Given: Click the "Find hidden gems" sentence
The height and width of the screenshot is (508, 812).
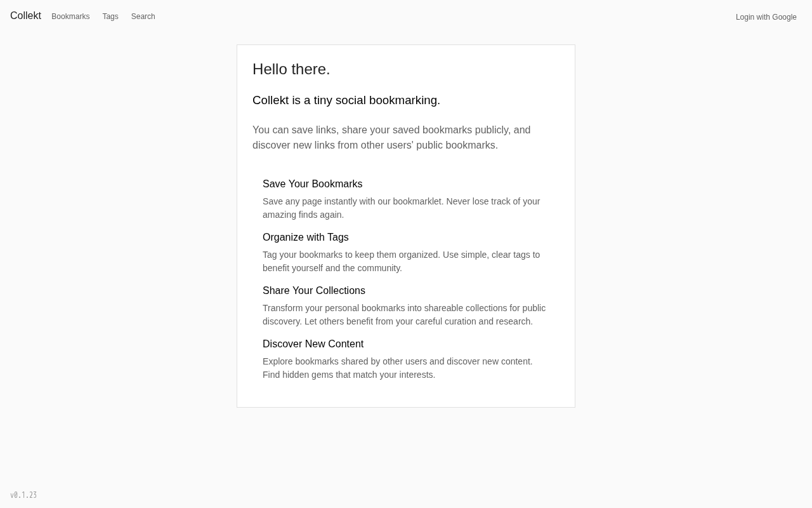Looking at the screenshot, I should 349,375.
